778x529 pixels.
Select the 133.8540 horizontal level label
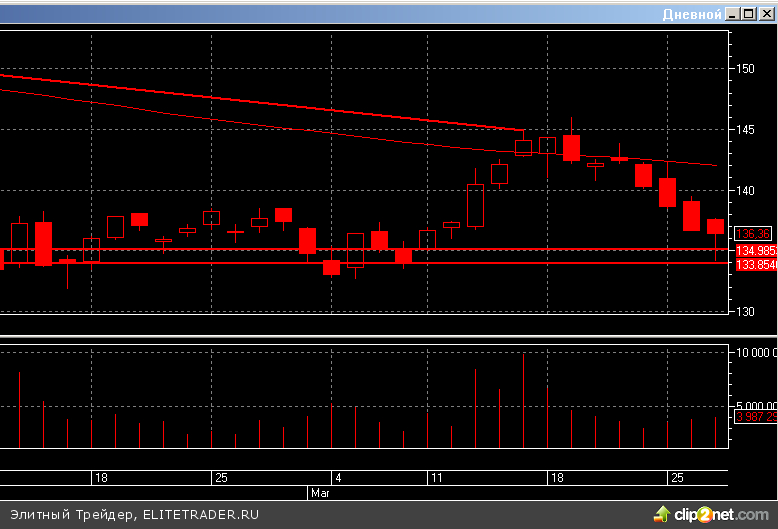coord(756,264)
